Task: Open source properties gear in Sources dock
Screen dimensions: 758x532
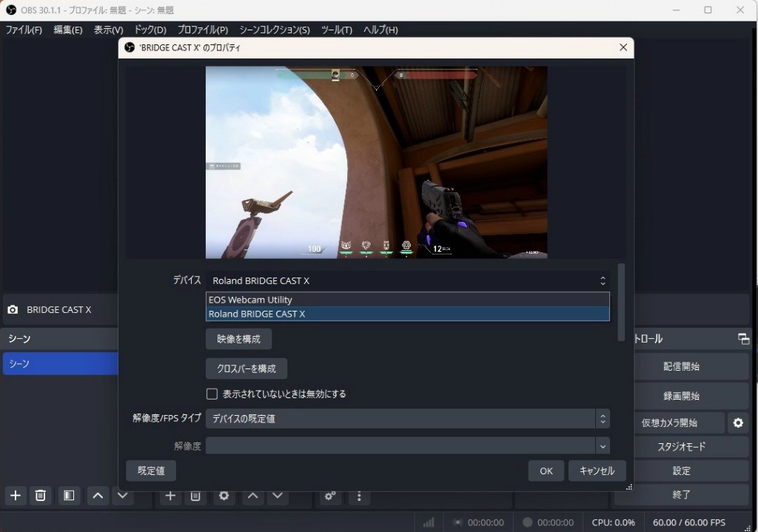Action: [x=224, y=496]
